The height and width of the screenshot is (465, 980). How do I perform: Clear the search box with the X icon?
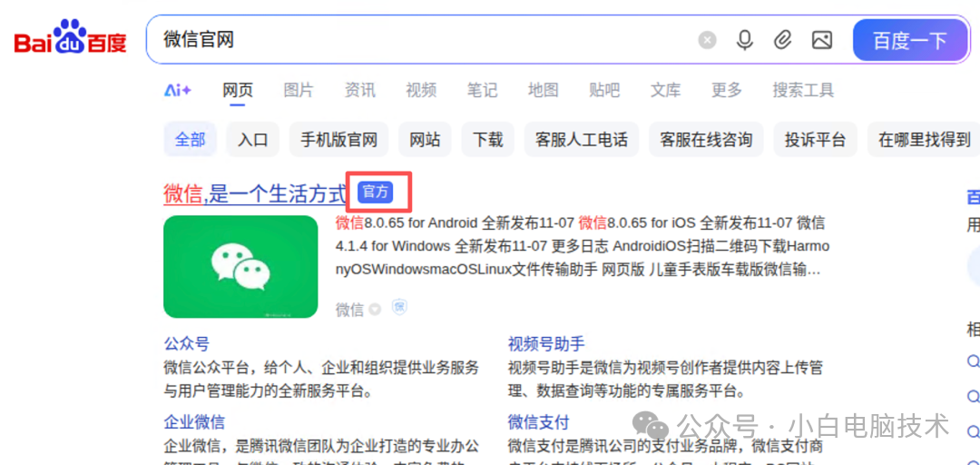tap(707, 41)
